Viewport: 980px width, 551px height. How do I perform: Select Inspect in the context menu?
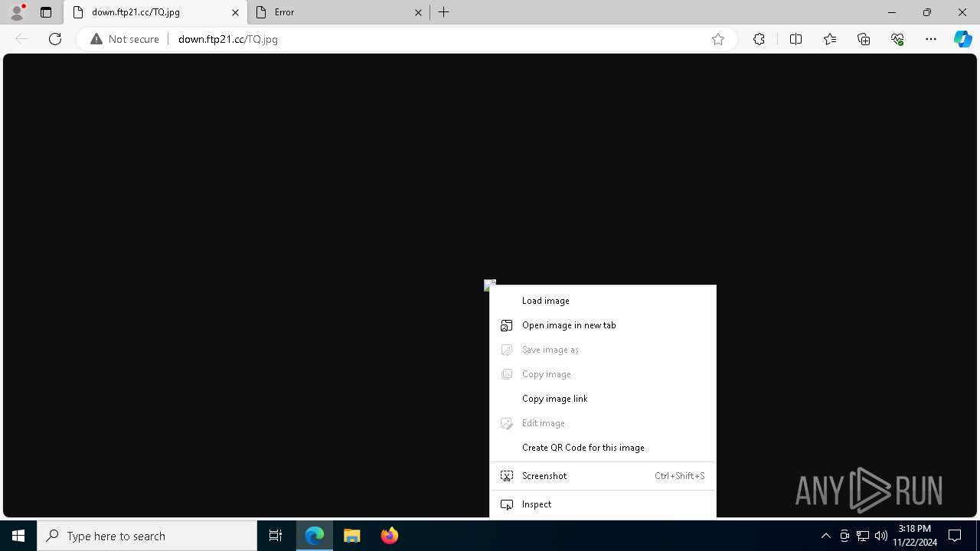[x=603, y=504]
